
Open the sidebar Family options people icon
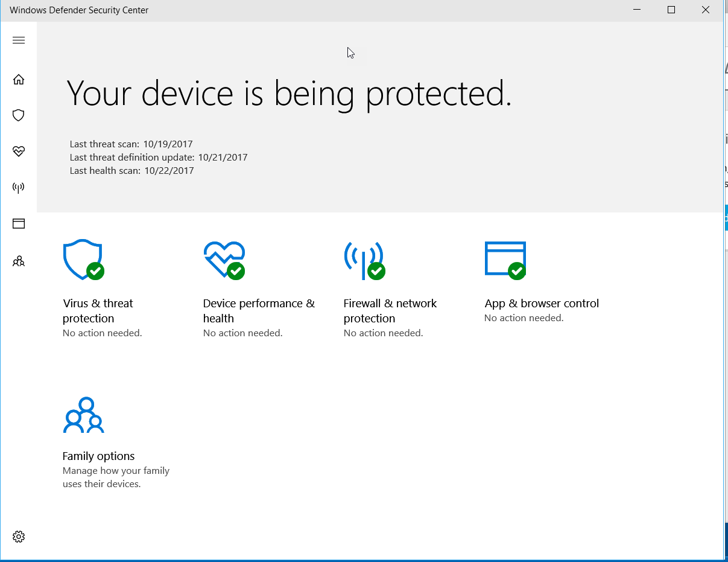(19, 261)
